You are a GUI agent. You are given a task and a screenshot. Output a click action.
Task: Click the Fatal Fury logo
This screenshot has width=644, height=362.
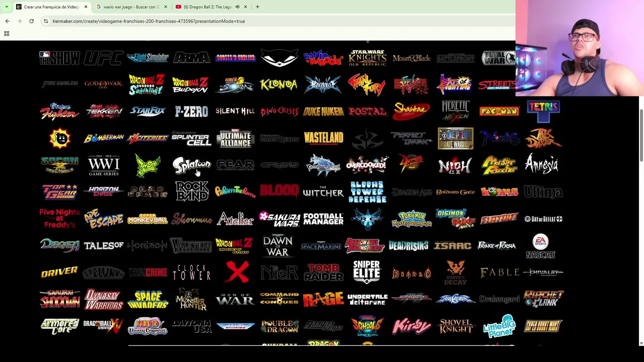tap(367, 84)
